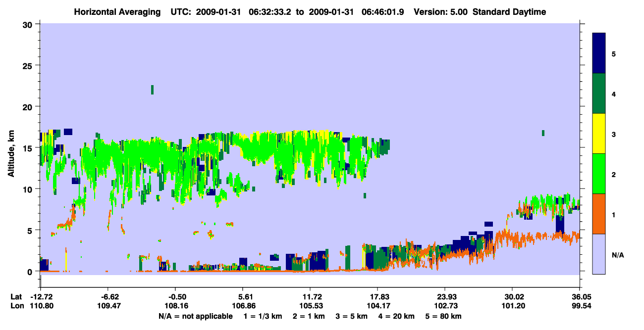The width and height of the screenshot is (644, 330).
Task: Click the longitude value '102.73'
Action: (x=445, y=306)
